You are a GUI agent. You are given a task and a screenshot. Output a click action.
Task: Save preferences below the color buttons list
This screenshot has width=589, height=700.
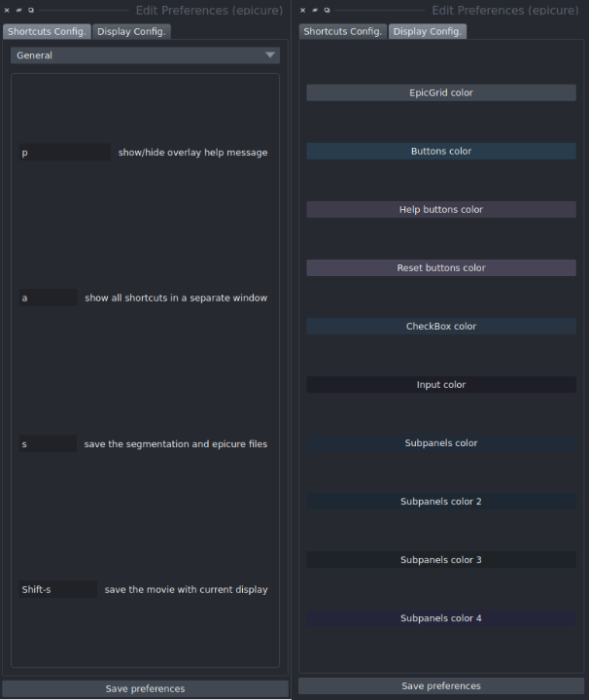coord(441,686)
